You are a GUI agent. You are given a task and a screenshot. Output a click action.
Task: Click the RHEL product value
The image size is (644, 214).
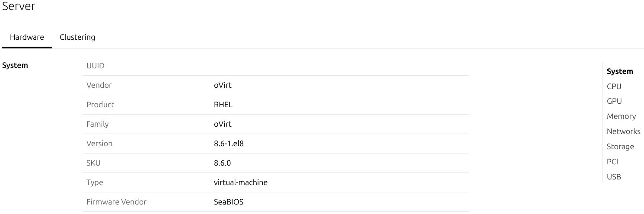(223, 105)
